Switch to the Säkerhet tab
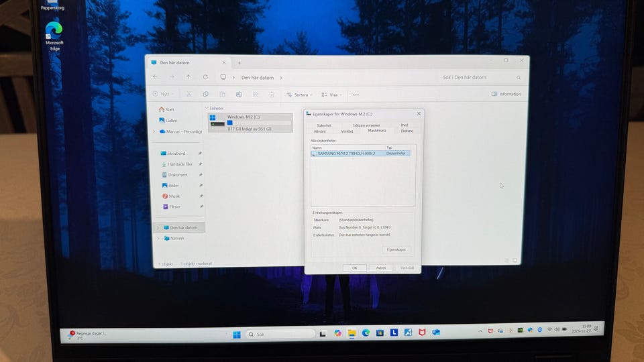This screenshot has height=362, width=644. (x=324, y=125)
